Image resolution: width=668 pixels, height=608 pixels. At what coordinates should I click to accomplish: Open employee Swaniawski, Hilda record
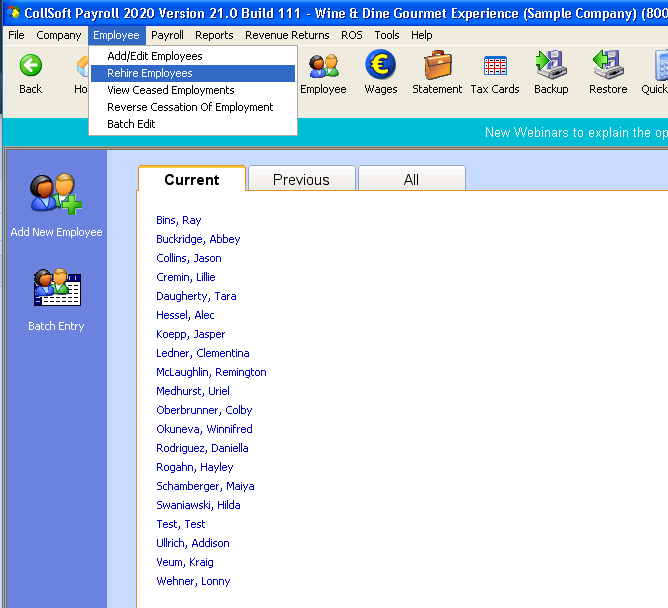(x=198, y=505)
